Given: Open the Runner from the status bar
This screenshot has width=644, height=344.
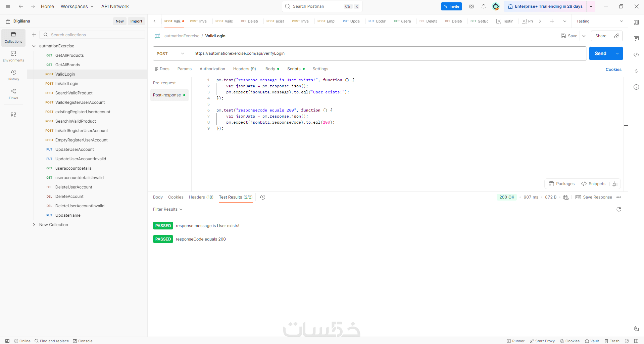Looking at the screenshot, I should point(515,341).
